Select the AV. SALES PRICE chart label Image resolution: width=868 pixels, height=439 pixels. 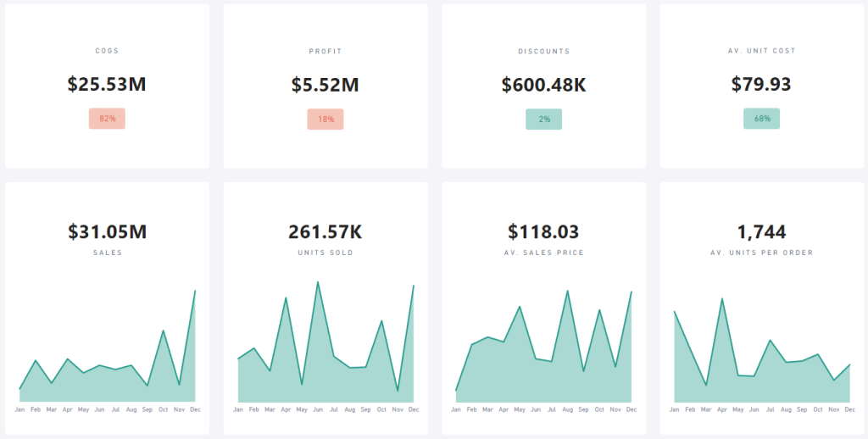pyautogui.click(x=543, y=253)
